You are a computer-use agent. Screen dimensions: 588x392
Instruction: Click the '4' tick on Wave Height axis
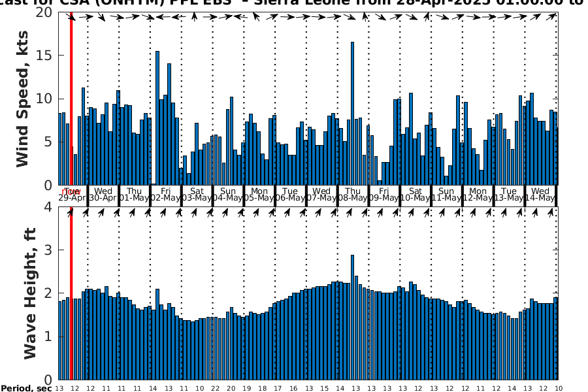[48, 206]
